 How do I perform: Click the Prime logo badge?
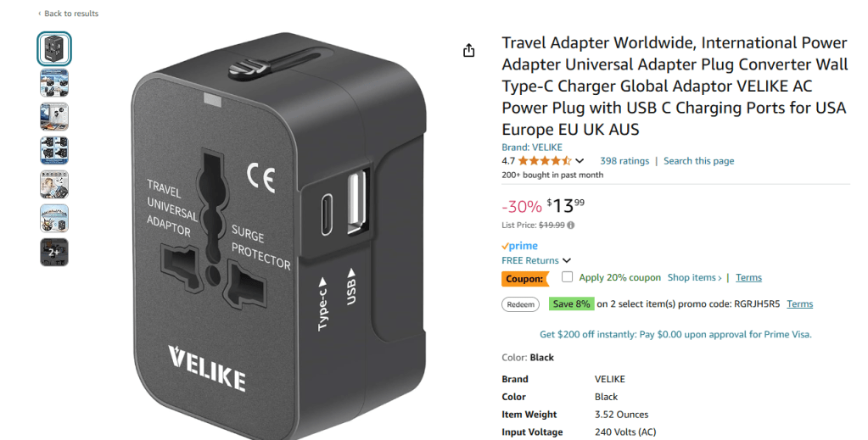click(520, 246)
